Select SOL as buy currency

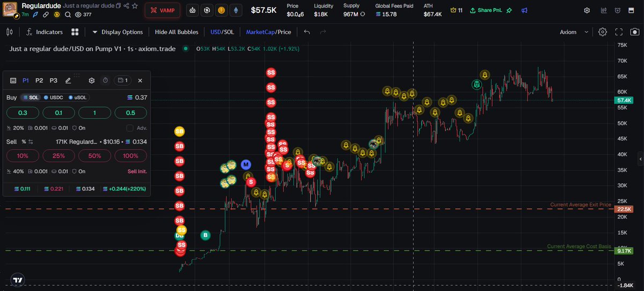point(31,98)
